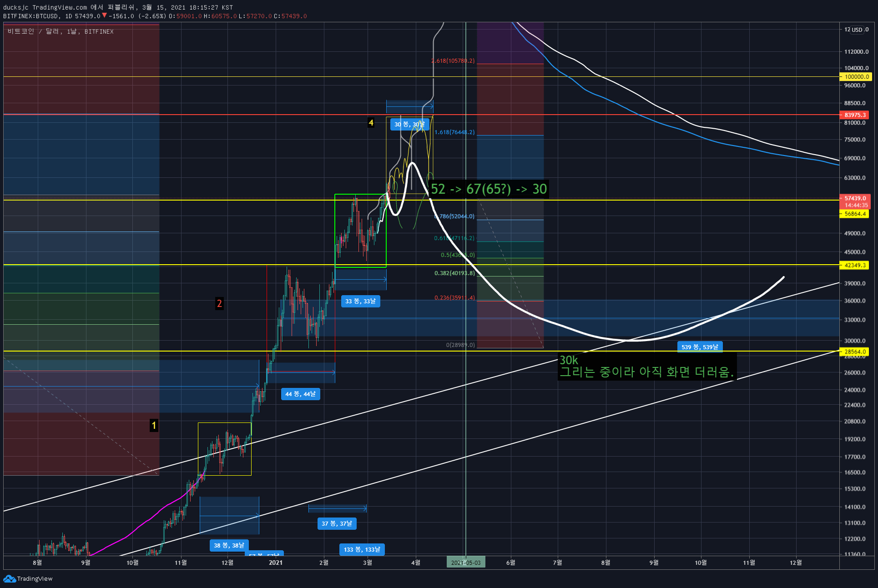Viewport: 878px width, 588px height.
Task: Click the TradingView logo icon
Action: click(9, 578)
